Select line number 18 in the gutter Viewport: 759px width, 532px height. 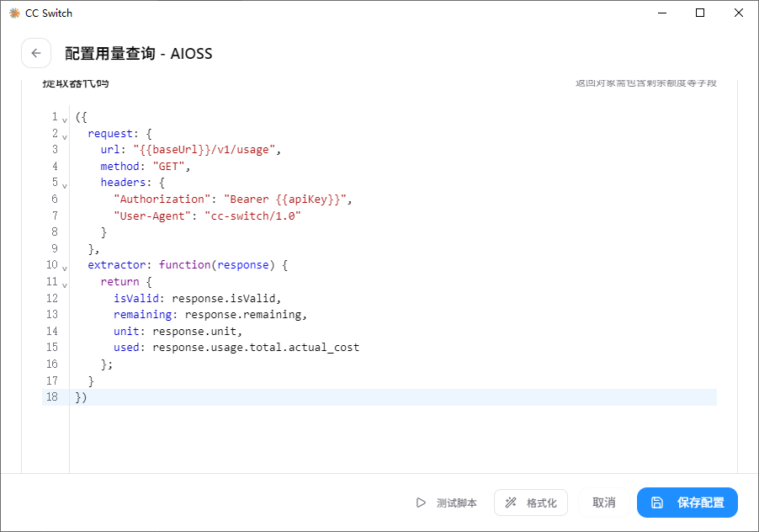[52, 397]
